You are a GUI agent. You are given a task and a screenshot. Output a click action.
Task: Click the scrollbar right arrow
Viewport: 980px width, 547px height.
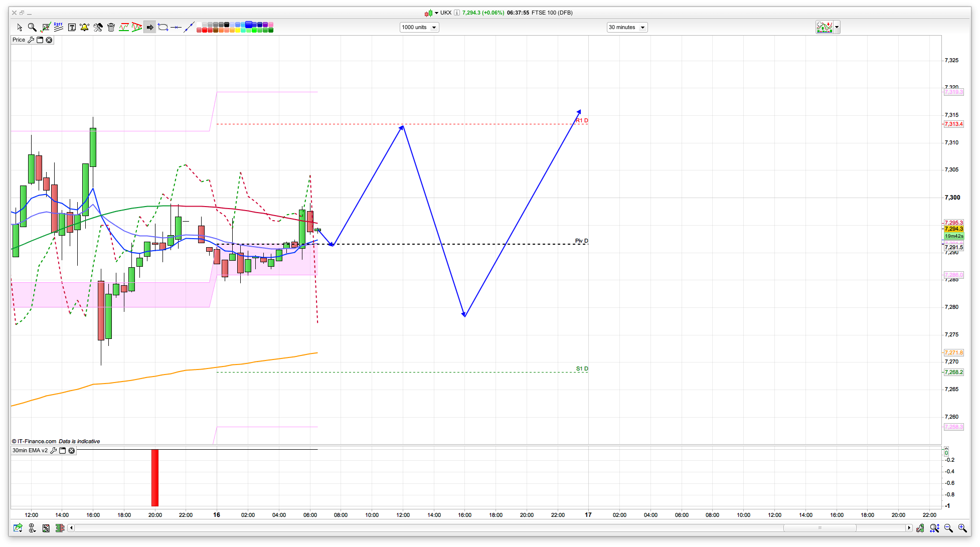909,528
